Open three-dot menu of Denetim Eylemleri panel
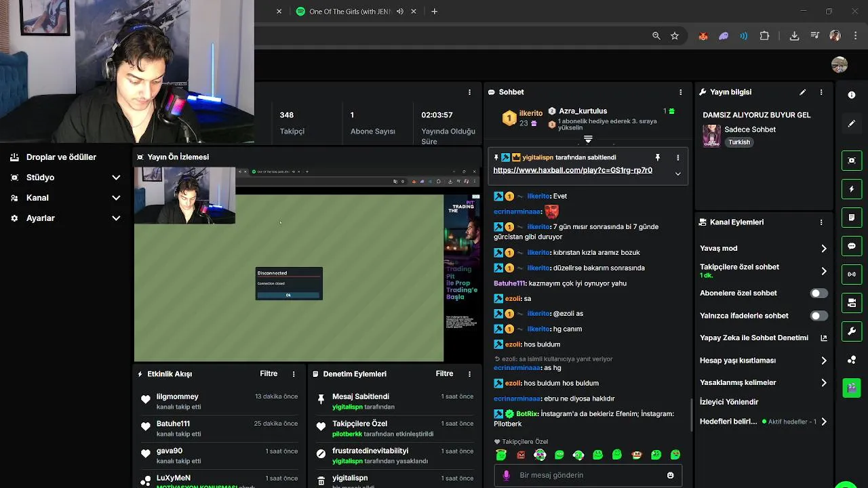The image size is (868, 488). click(469, 374)
